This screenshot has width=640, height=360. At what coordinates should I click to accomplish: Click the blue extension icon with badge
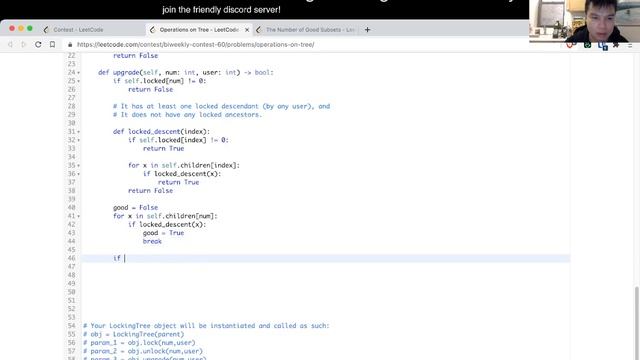[x=602, y=46]
